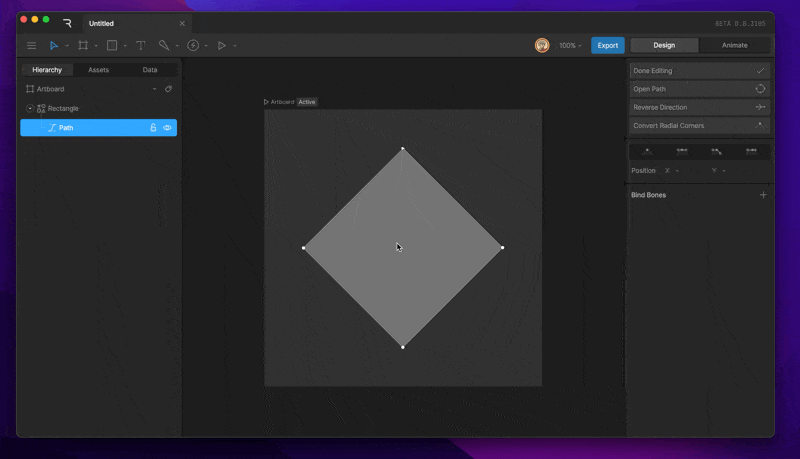This screenshot has height=459, width=800.
Task: Collapse the Rectangle hierarchy item
Action: point(30,108)
